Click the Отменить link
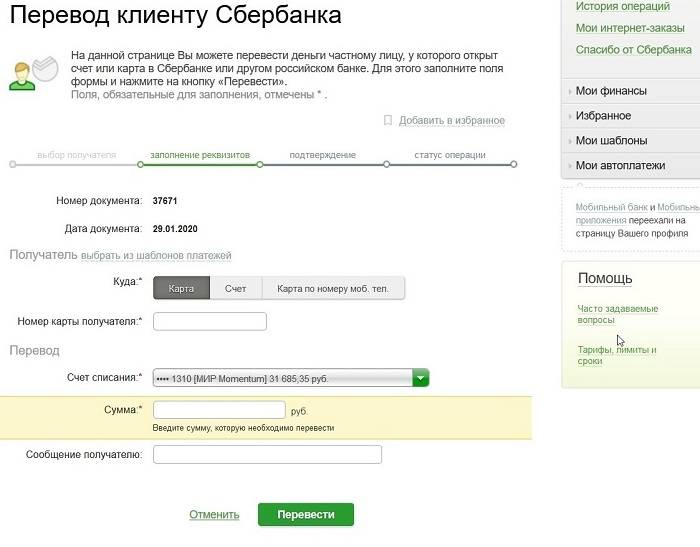Screen dimensions: 700x547 click(x=214, y=514)
